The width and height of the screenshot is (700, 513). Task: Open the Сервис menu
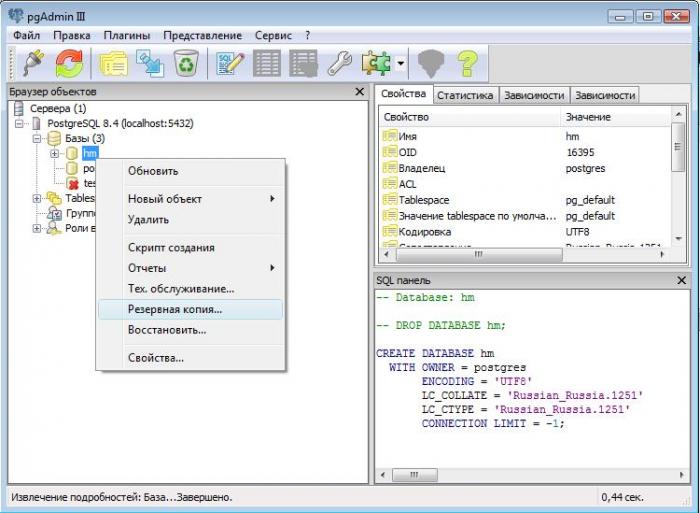273,35
